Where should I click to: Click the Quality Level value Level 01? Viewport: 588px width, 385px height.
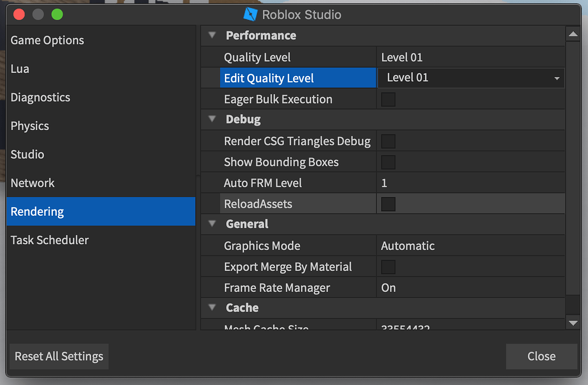402,57
